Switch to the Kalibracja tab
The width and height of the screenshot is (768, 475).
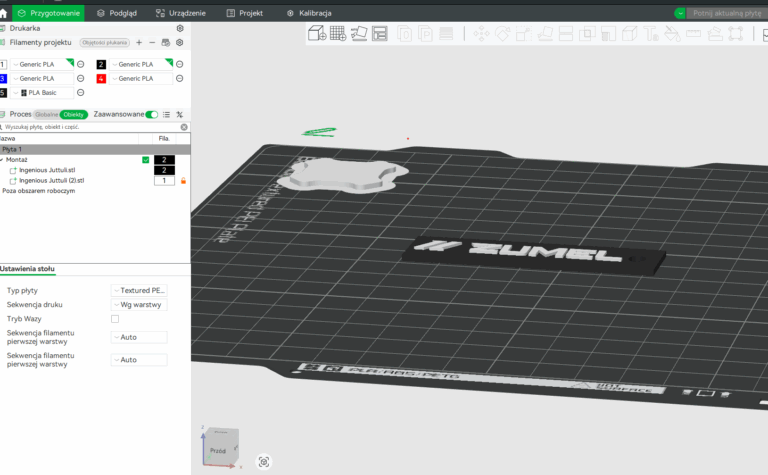[309, 13]
